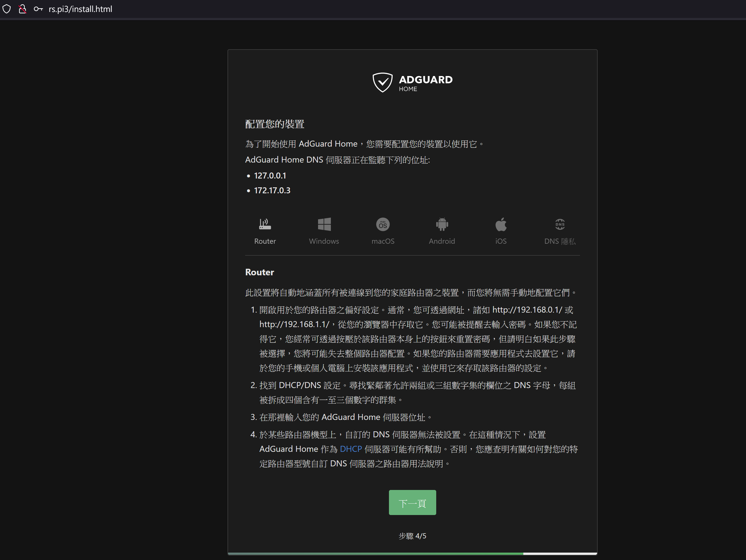Select the Windows logo icon
This screenshot has height=560, width=746.
(x=324, y=224)
